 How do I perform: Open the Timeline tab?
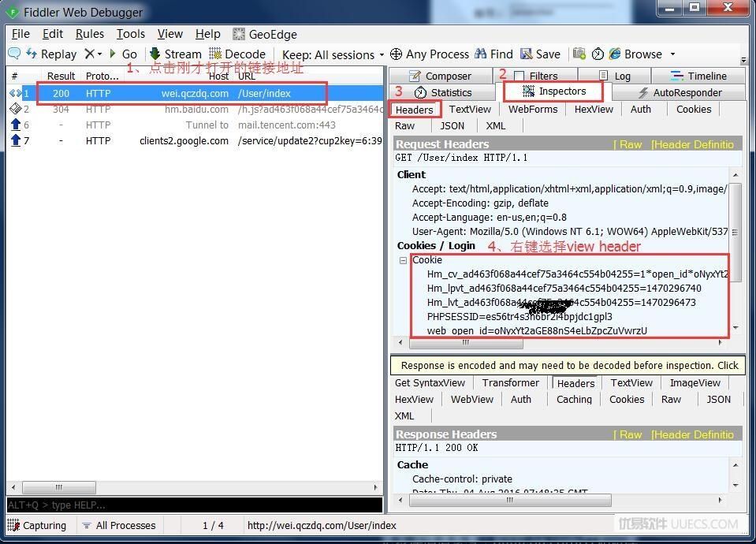[698, 76]
